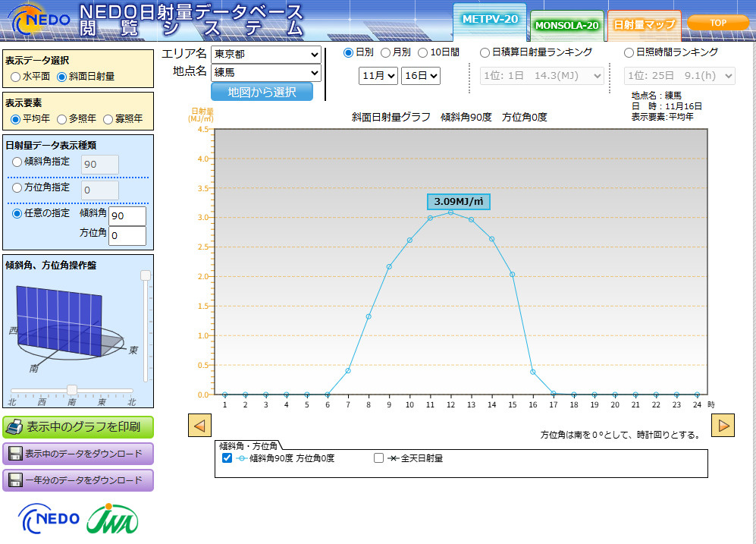Expand the month dropdown showing 11月
Screen dimensions: 756x544
[x=378, y=75]
